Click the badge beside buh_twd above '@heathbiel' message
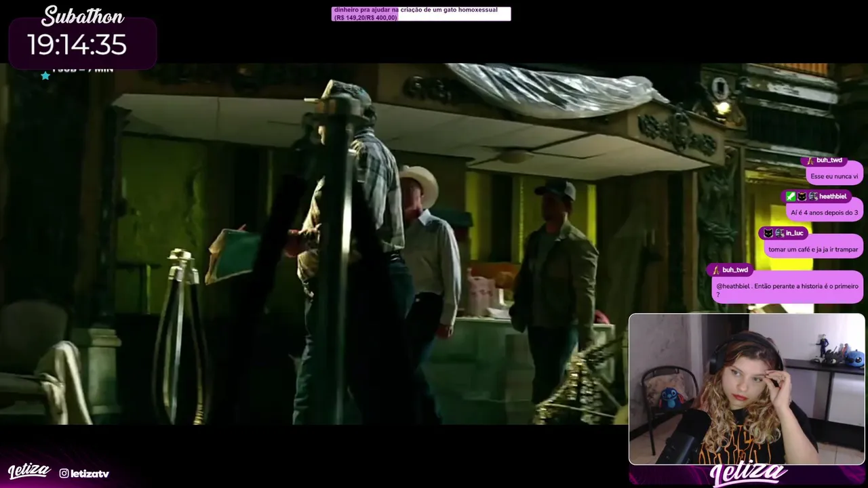The image size is (868, 488). pyautogui.click(x=716, y=270)
